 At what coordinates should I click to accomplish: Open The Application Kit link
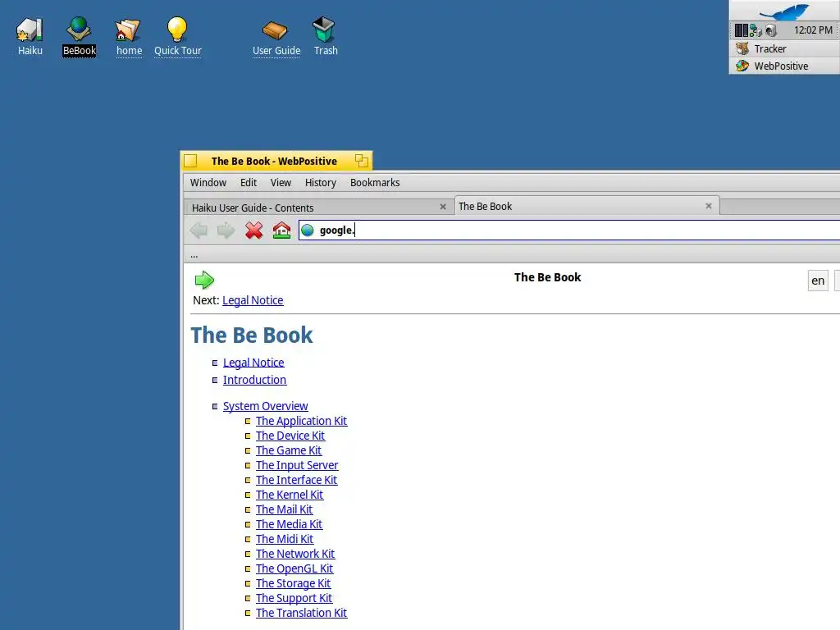[301, 421]
